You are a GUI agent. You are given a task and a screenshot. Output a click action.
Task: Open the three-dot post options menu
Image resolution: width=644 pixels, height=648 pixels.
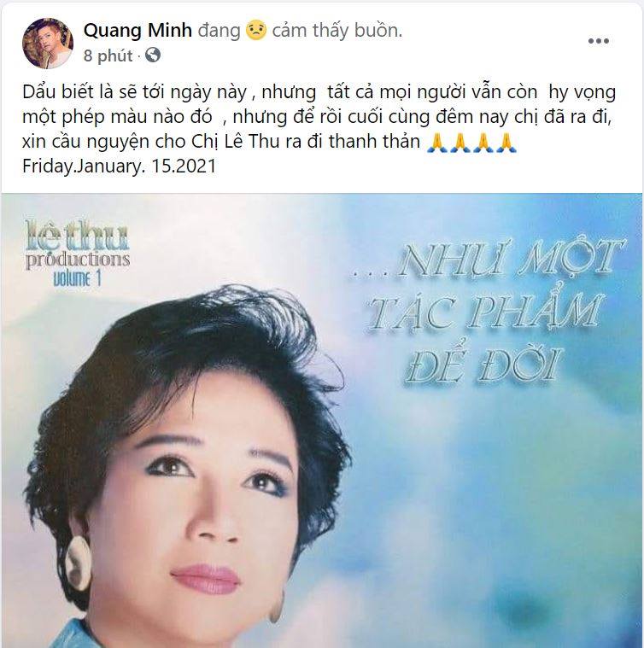pyautogui.click(x=598, y=41)
